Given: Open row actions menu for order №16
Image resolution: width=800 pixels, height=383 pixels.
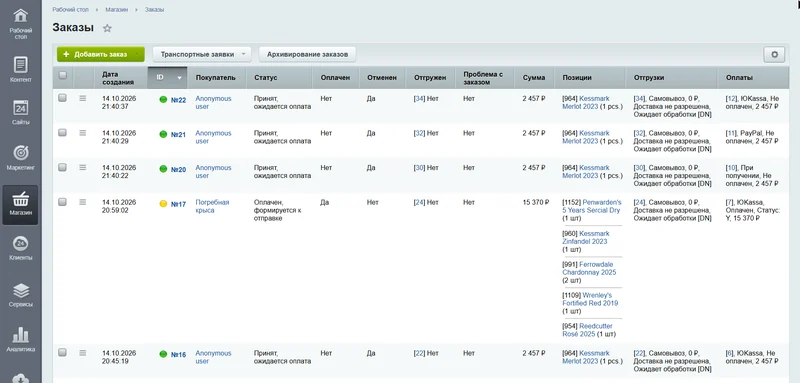Looking at the screenshot, I should click(x=83, y=353).
